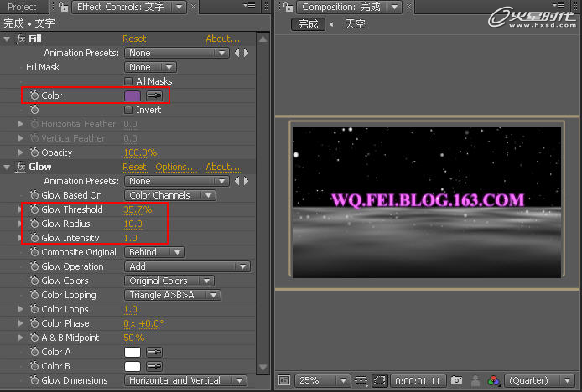
Task: Take a snapshot with the camera icon
Action: coord(456,380)
